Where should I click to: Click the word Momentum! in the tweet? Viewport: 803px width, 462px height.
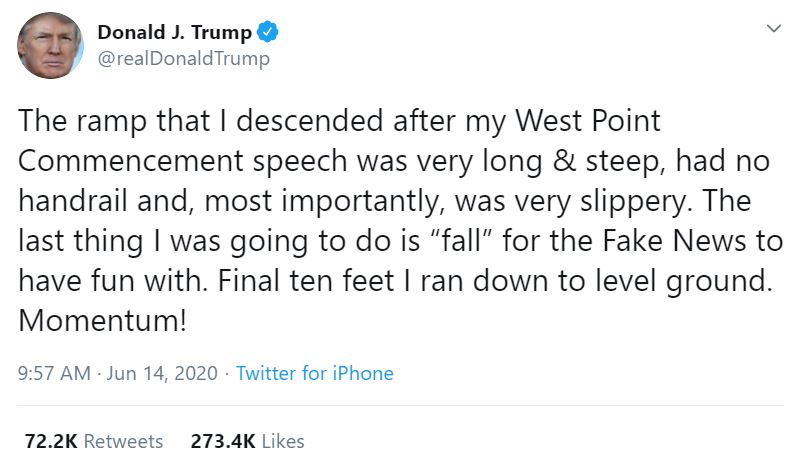pyautogui.click(x=102, y=321)
